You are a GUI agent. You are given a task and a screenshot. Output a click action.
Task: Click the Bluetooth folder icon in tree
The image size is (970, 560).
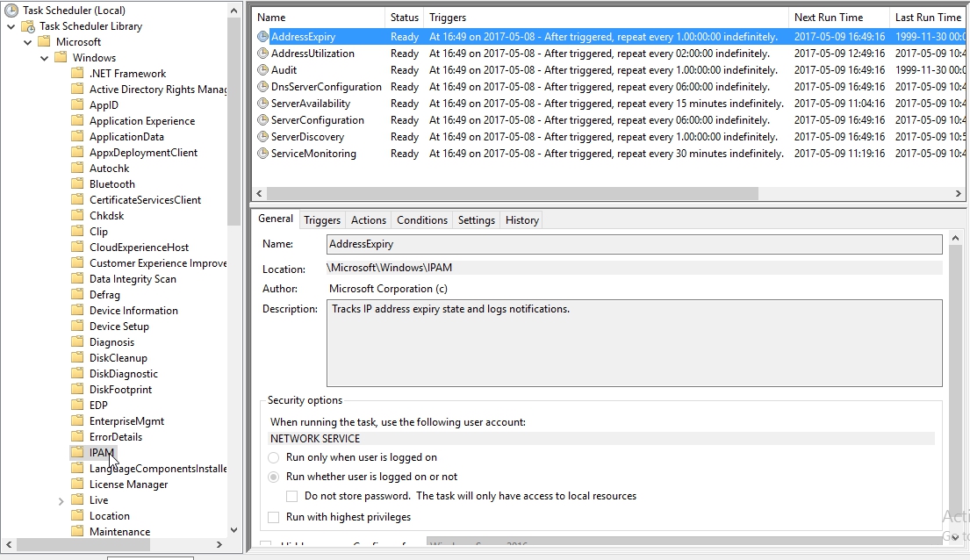tap(78, 184)
